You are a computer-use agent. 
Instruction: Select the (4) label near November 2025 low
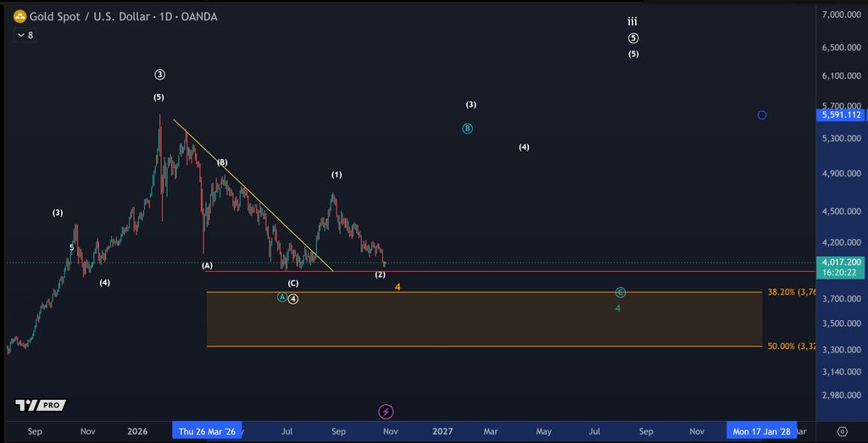click(104, 283)
